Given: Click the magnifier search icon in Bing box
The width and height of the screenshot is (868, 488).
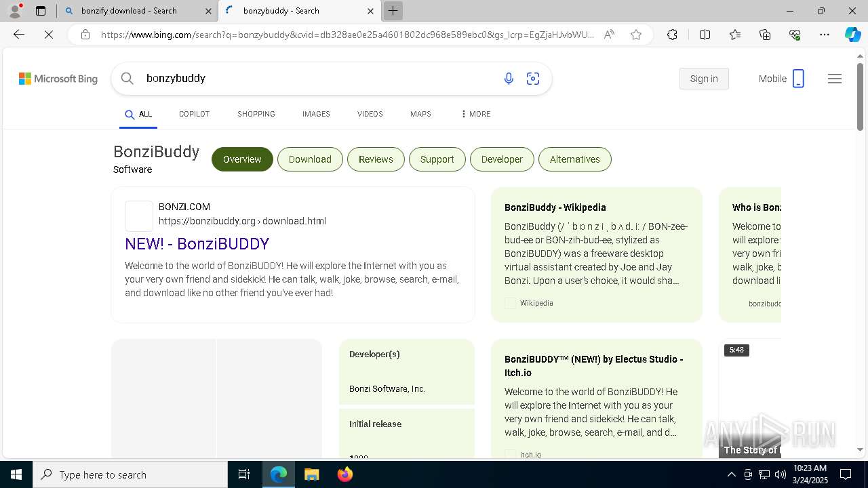Looking at the screenshot, I should [127, 79].
